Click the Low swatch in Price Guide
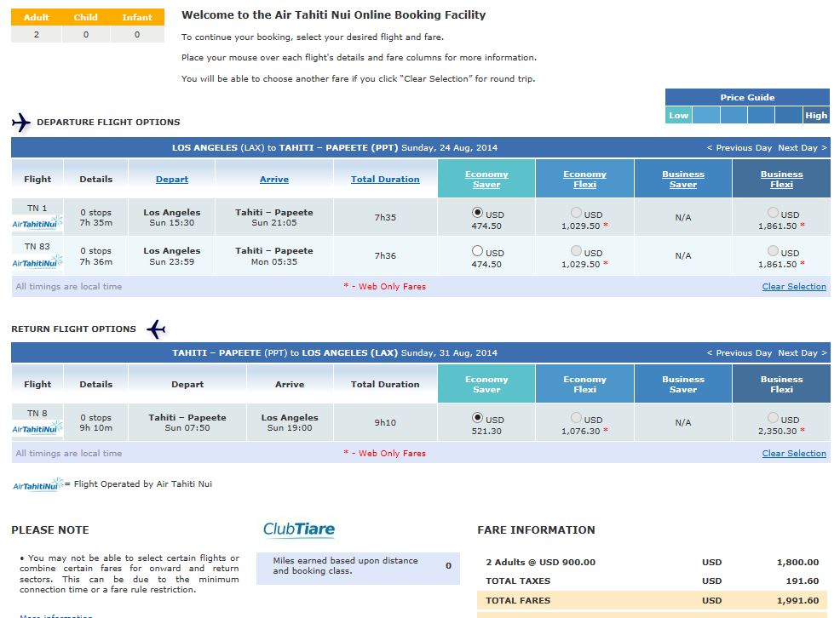Screen dimensions: 840x618 [679, 115]
